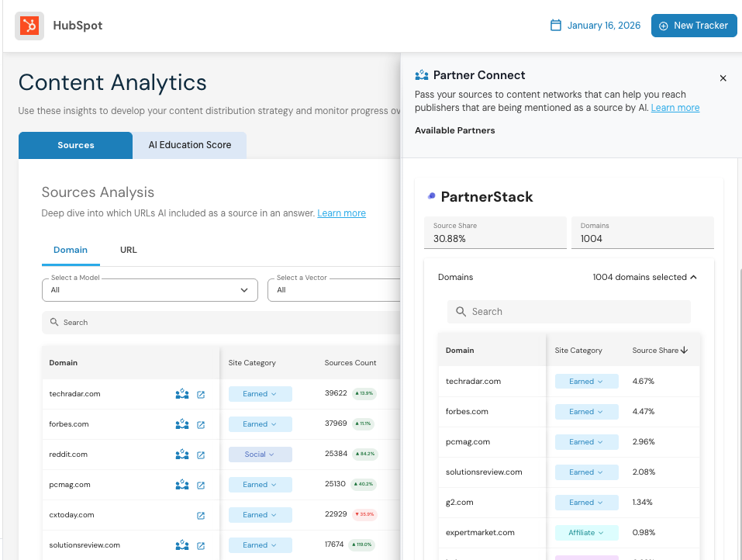Viewport: 742px width, 560px height.
Task: Open Affiliate dropdown for expertmarket.com
Action: click(x=587, y=533)
